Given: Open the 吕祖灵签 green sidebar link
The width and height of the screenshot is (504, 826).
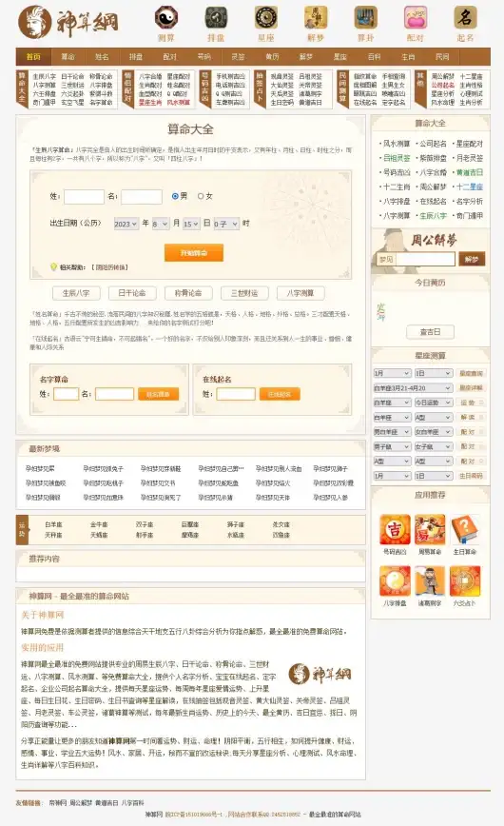Looking at the screenshot, I should [x=396, y=158].
